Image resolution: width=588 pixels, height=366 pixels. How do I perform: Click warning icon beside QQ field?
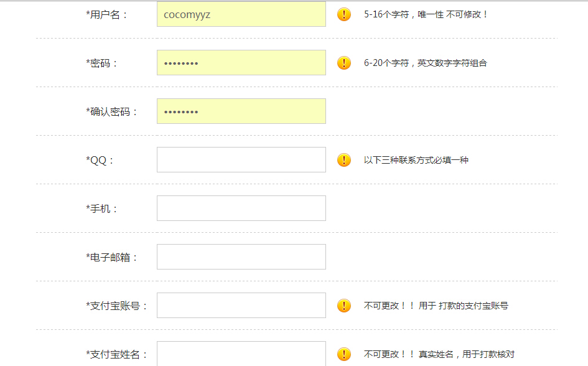tap(344, 160)
